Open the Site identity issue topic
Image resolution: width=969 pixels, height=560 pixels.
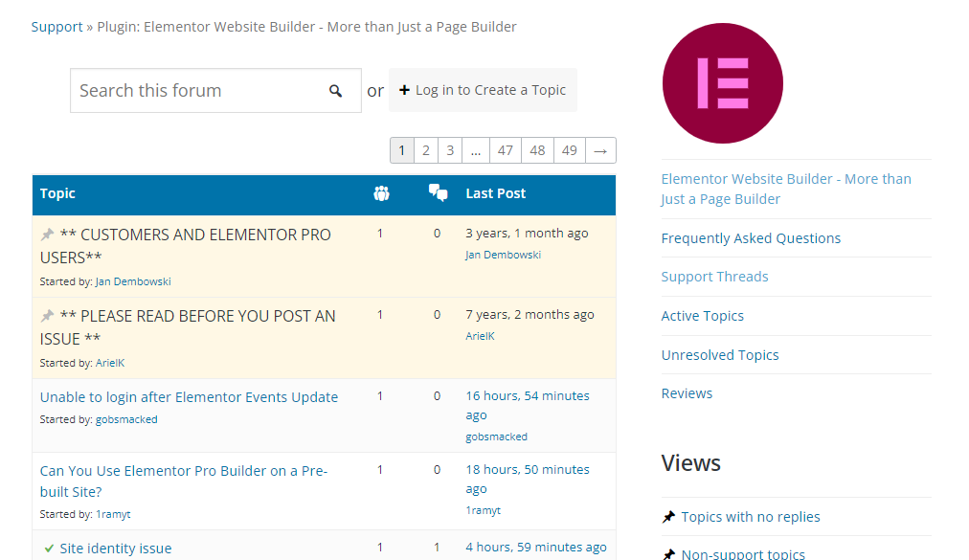pyautogui.click(x=116, y=549)
